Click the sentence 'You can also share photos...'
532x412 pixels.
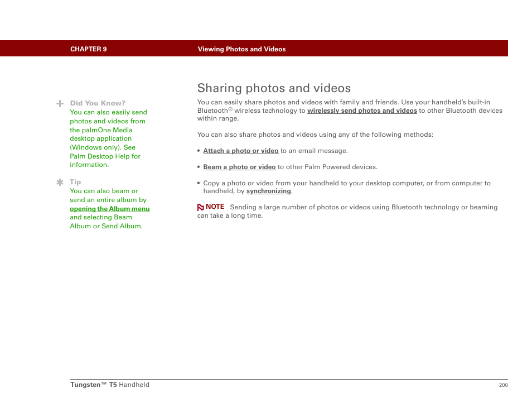[x=315, y=135]
